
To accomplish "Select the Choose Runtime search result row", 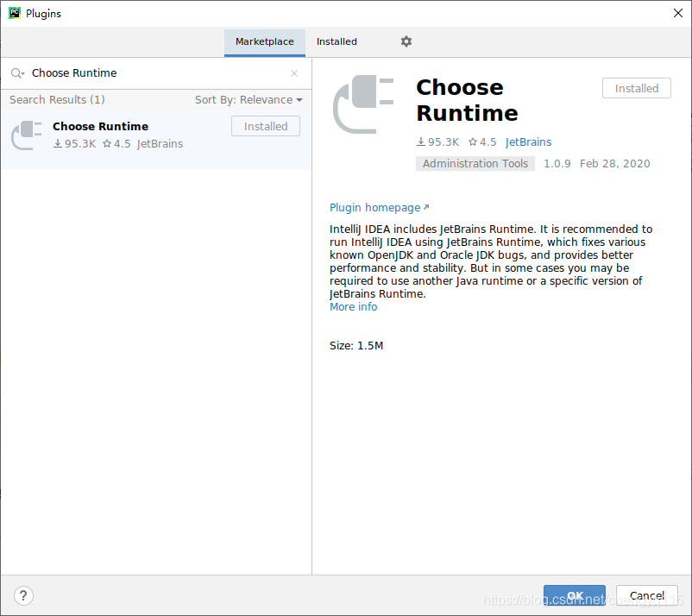I will [156, 139].
